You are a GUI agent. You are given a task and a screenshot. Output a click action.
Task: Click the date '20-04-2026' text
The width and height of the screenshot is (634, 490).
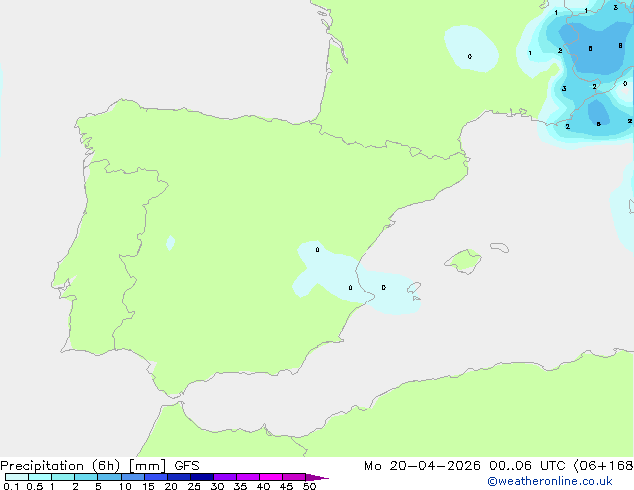pos(435,466)
